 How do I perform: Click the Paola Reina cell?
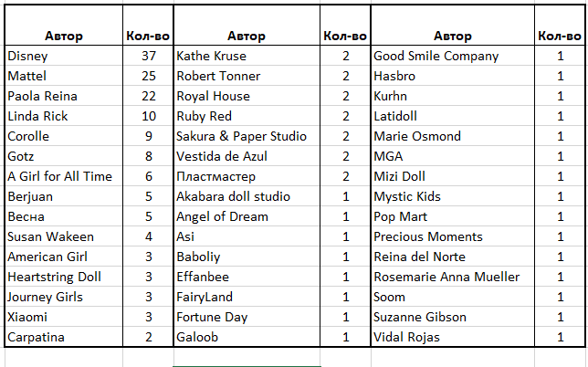[64, 96]
